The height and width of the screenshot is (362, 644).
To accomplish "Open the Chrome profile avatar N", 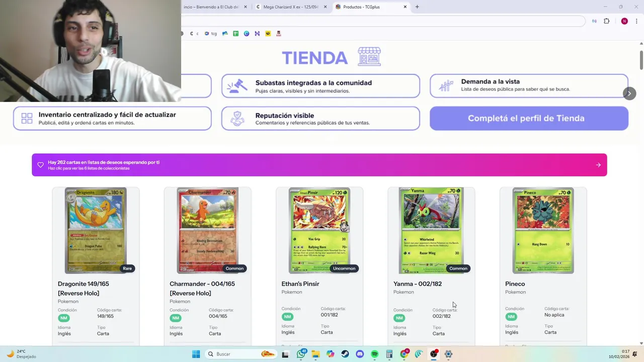I will click(624, 21).
